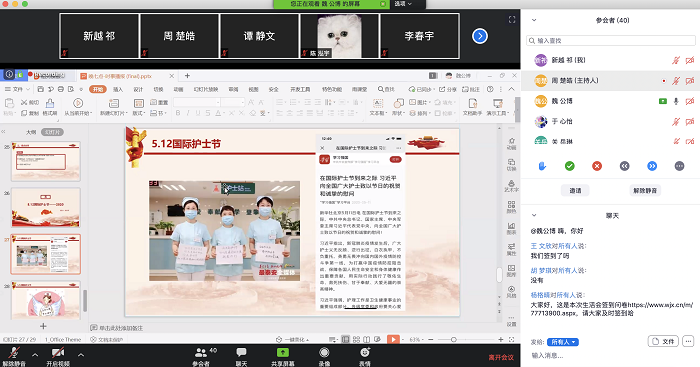Viewport: 700px width, 367px height.
Task: Click the zoom slider in the status bar
Action: [x=454, y=339]
